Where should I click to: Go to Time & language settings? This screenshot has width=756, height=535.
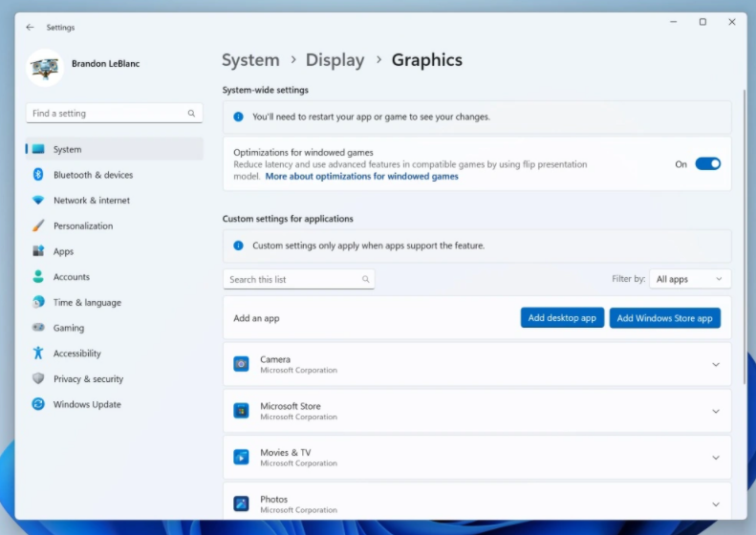pos(115,302)
